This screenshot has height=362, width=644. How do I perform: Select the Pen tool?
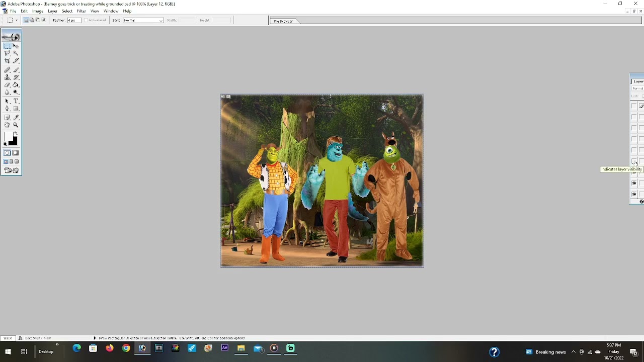click(x=8, y=108)
